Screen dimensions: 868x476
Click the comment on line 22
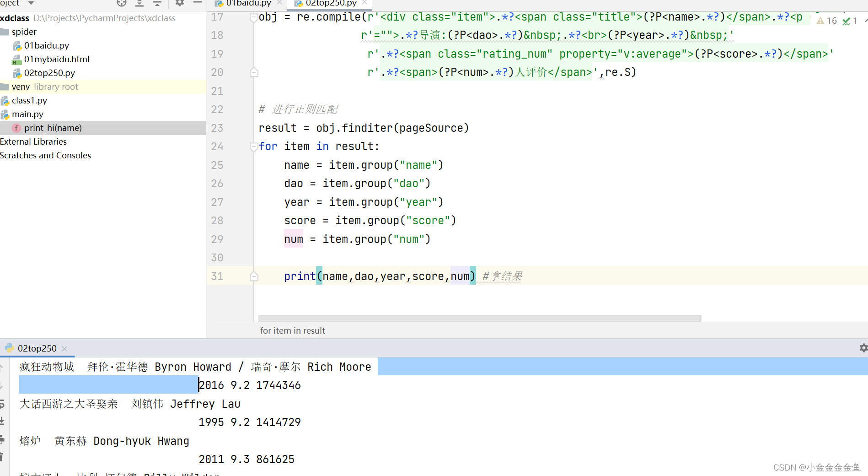(x=298, y=109)
